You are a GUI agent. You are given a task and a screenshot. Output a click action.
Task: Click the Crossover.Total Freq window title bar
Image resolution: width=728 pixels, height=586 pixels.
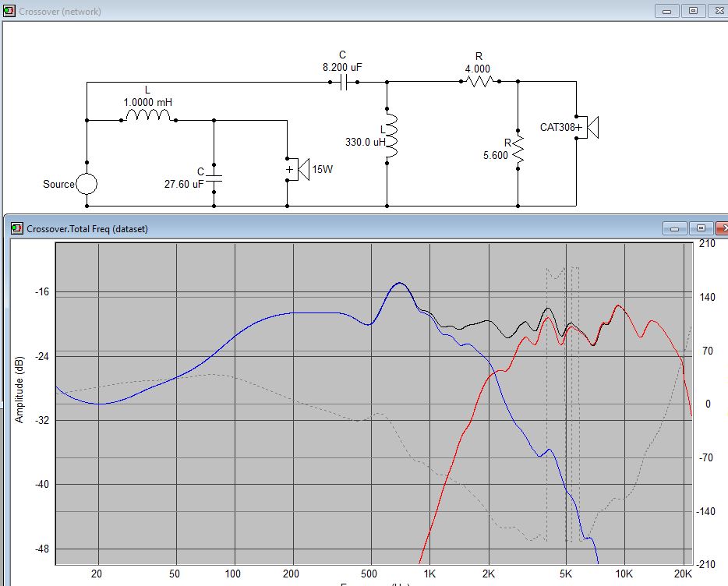point(312,228)
